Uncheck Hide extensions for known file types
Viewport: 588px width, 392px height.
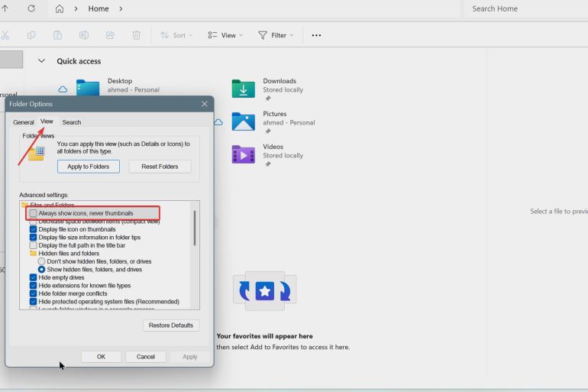click(x=34, y=286)
